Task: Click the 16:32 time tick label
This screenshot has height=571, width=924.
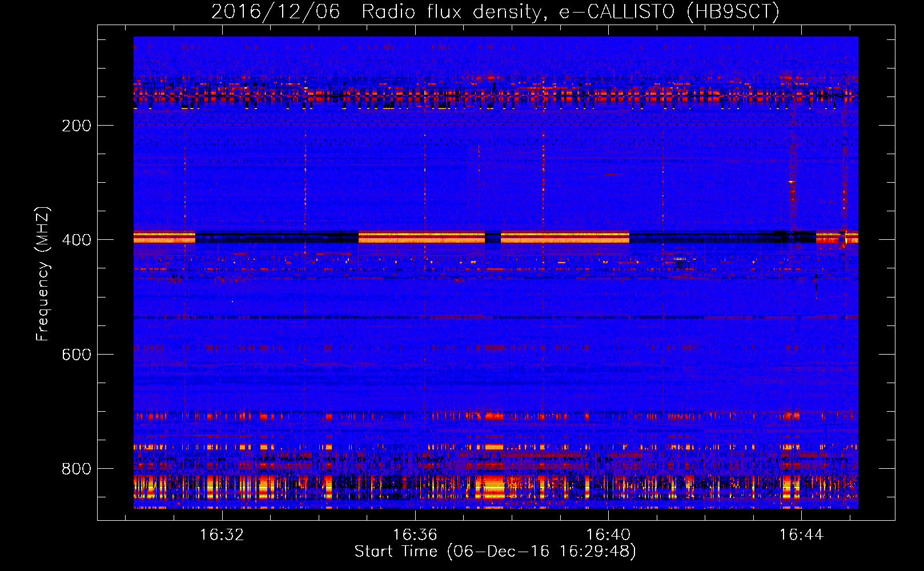Action: click(x=222, y=534)
